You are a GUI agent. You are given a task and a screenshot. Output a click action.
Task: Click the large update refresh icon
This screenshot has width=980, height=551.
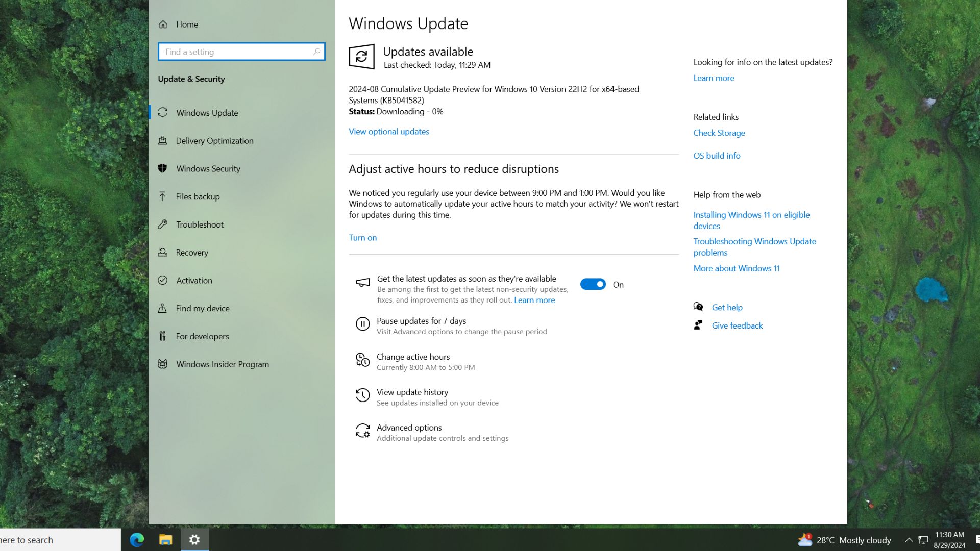[361, 56]
